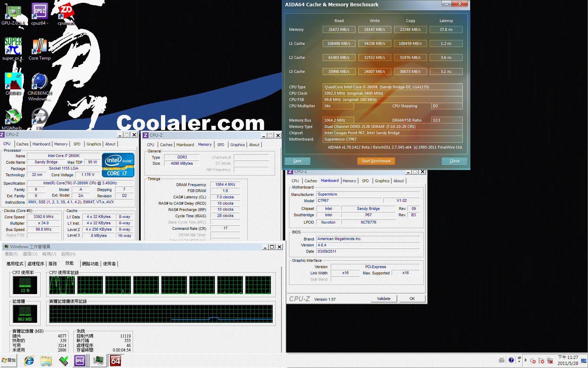Open About tab in right CPU-Z Mainboard window
Screen dimensions: 588x368
click(399, 181)
